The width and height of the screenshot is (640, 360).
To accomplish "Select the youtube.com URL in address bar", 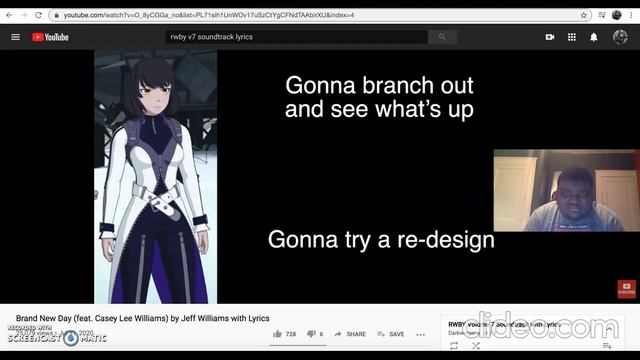I will coord(209,15).
